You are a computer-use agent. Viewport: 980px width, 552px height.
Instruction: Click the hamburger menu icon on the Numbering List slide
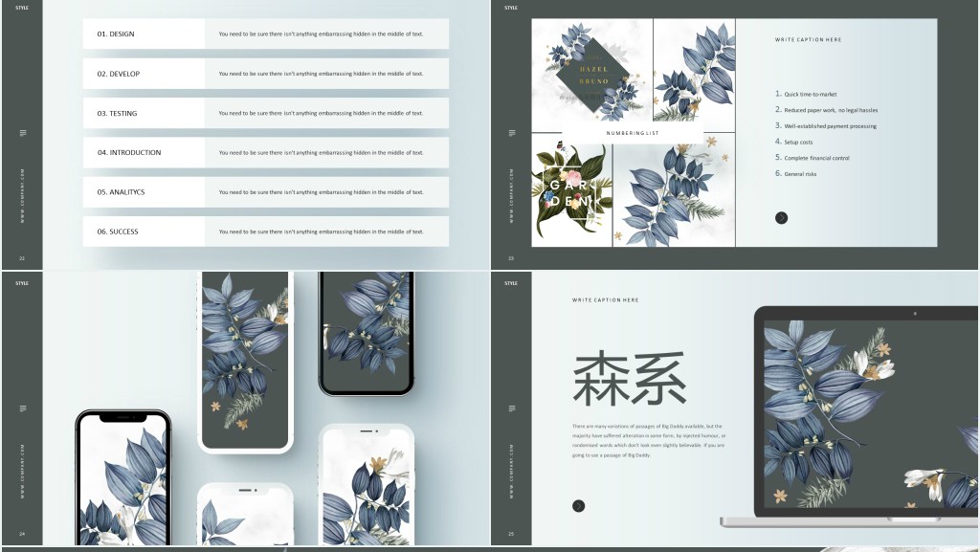512,133
